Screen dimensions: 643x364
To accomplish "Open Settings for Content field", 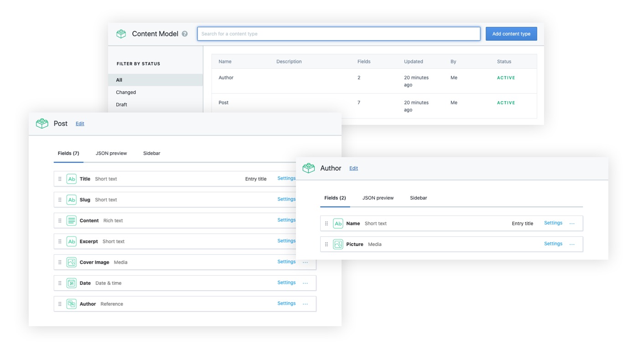I will pyautogui.click(x=286, y=220).
